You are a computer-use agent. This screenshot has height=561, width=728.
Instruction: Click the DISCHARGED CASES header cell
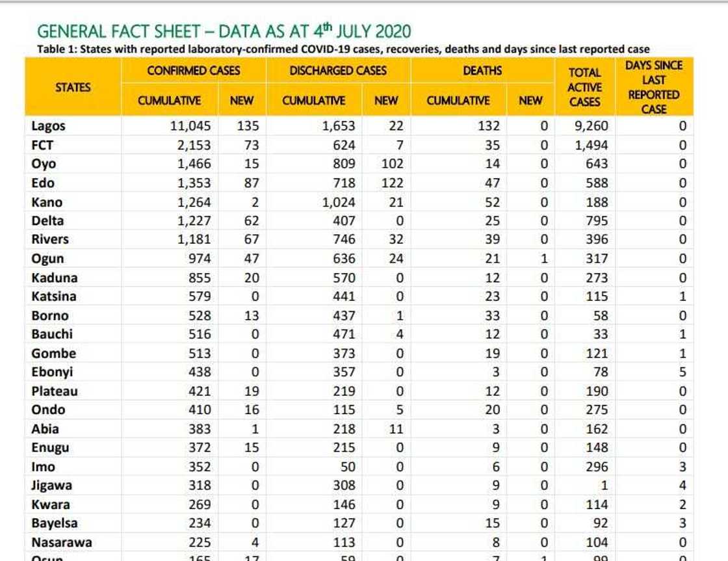point(338,70)
